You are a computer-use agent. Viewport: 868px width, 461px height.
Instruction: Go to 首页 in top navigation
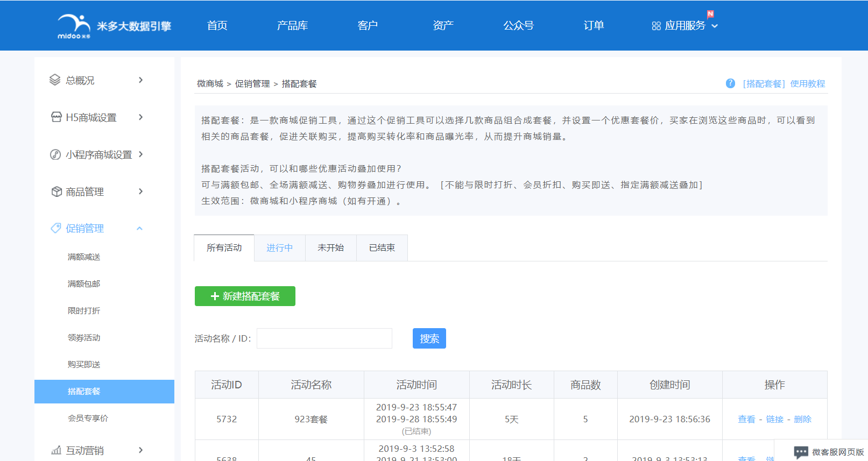click(217, 25)
